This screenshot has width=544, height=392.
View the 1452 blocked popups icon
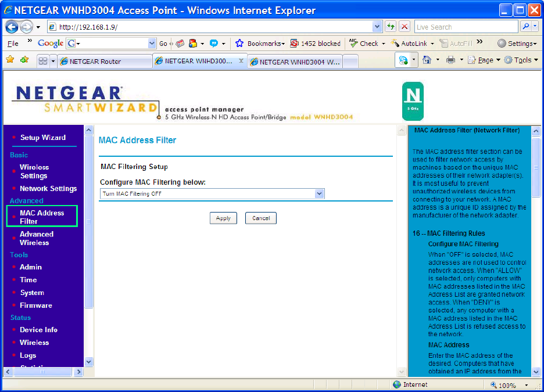pyautogui.click(x=294, y=44)
